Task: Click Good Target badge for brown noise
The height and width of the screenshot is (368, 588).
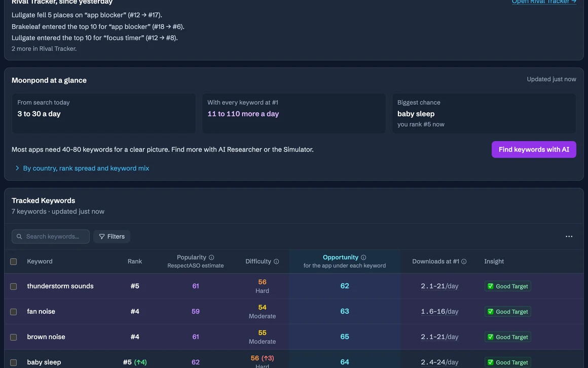Action: coord(507,337)
